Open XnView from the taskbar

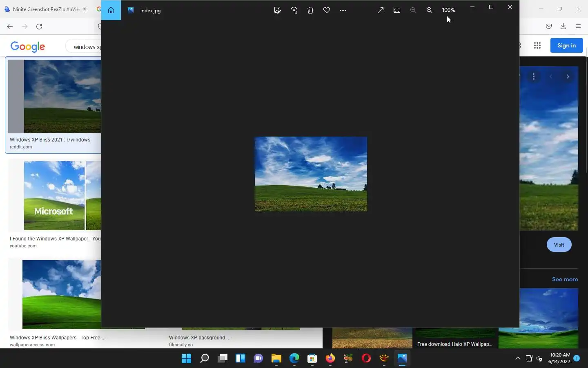(384, 359)
